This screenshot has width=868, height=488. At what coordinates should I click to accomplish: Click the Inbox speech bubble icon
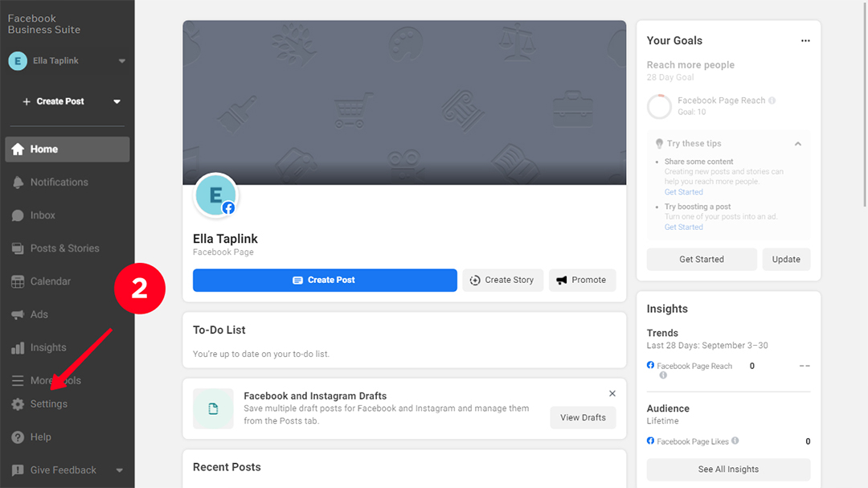click(x=18, y=215)
